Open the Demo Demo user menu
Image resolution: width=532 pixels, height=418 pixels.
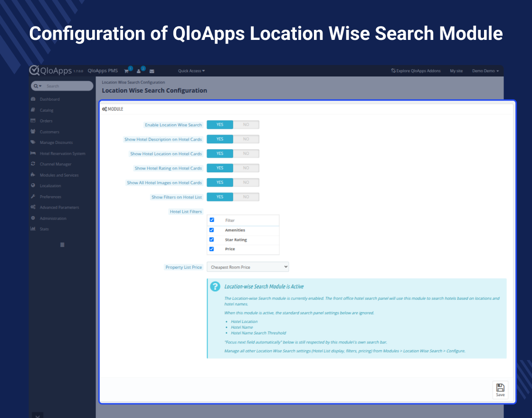(485, 71)
